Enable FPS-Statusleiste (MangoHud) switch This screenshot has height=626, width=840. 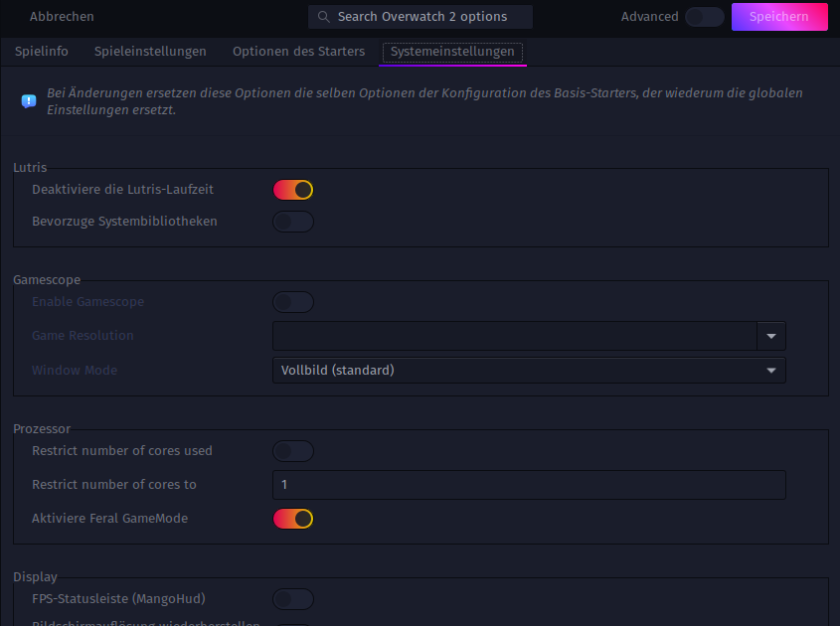click(293, 599)
